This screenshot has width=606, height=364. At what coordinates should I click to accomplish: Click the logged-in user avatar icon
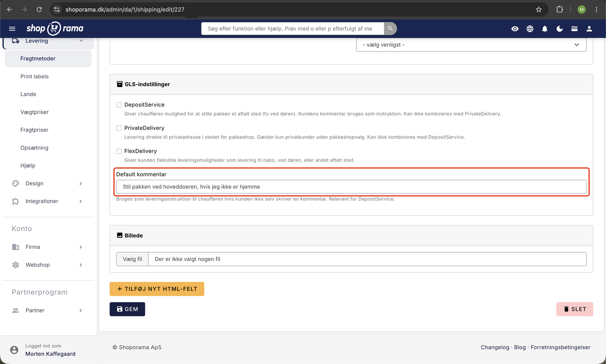pos(14,350)
